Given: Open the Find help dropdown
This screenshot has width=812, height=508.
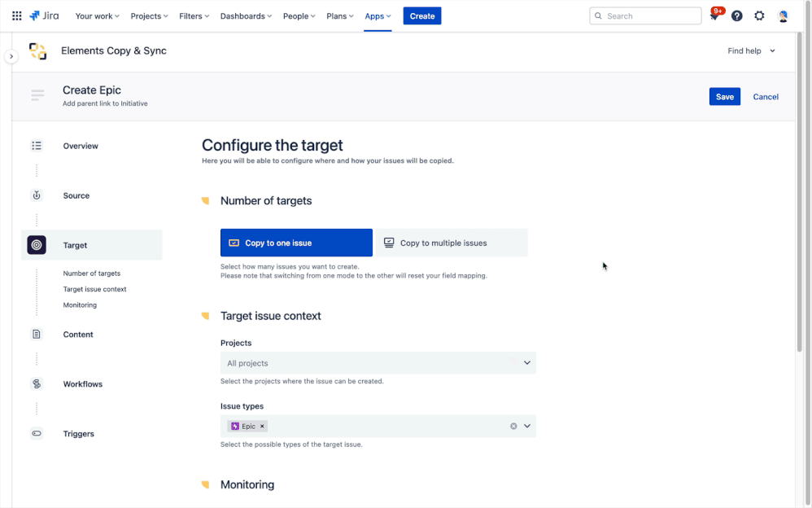Looking at the screenshot, I should click(x=750, y=50).
